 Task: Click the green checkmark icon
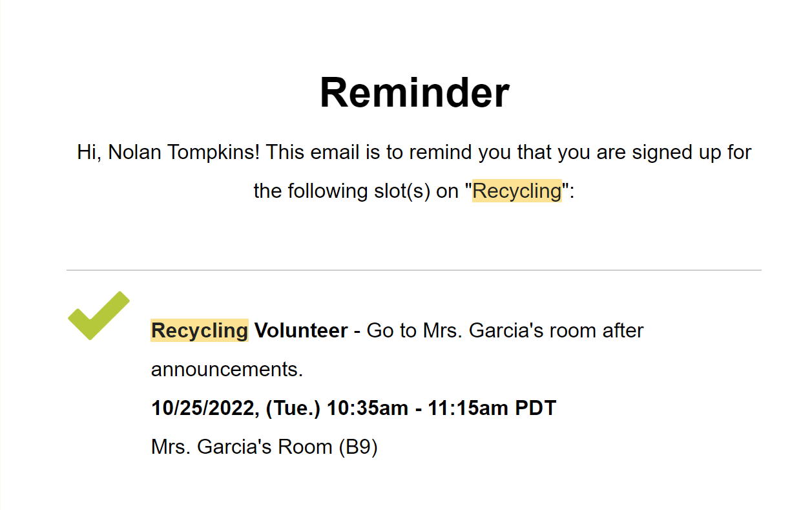point(98,315)
